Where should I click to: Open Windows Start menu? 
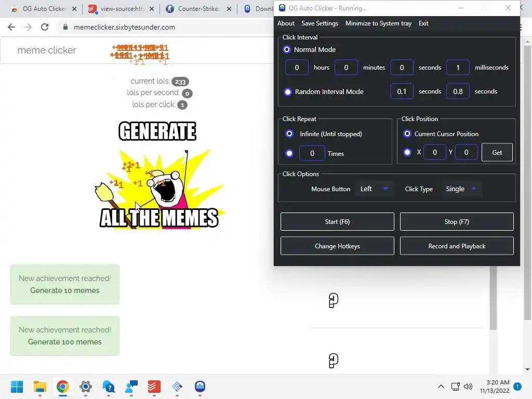click(x=17, y=387)
